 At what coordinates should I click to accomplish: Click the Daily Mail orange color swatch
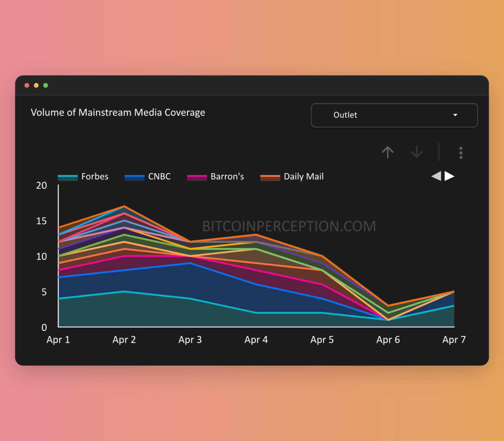(270, 177)
